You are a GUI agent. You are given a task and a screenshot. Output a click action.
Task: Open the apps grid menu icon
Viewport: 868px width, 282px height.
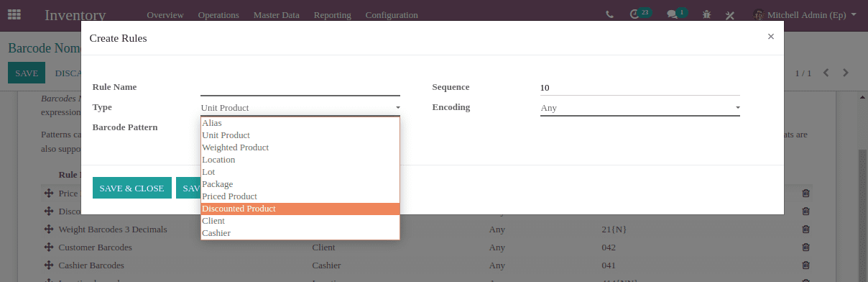pos(14,14)
